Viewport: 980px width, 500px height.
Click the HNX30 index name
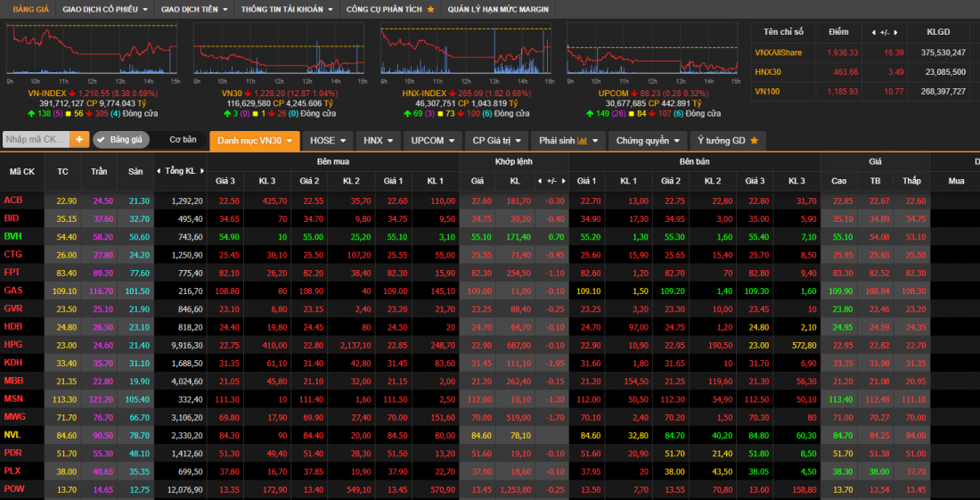coord(767,72)
